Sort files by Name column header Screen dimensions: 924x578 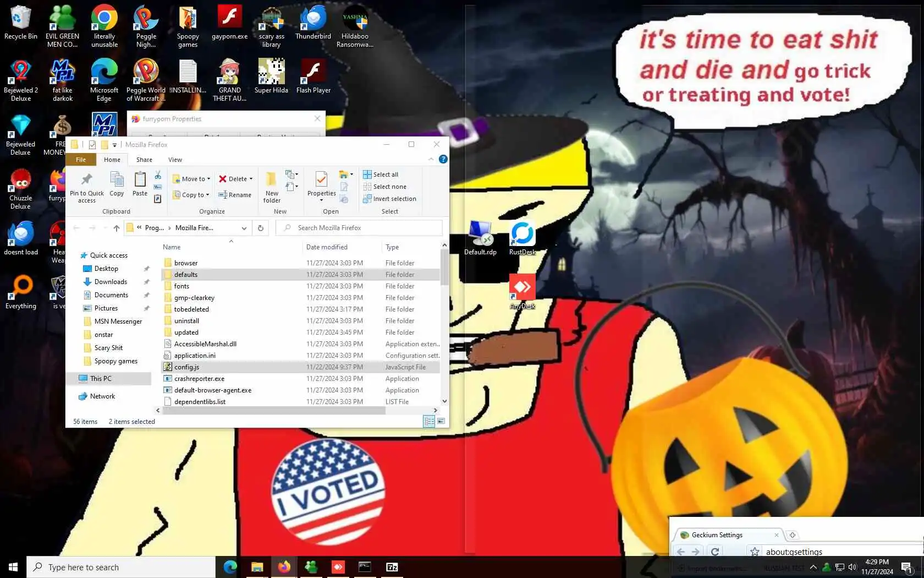[172, 247]
